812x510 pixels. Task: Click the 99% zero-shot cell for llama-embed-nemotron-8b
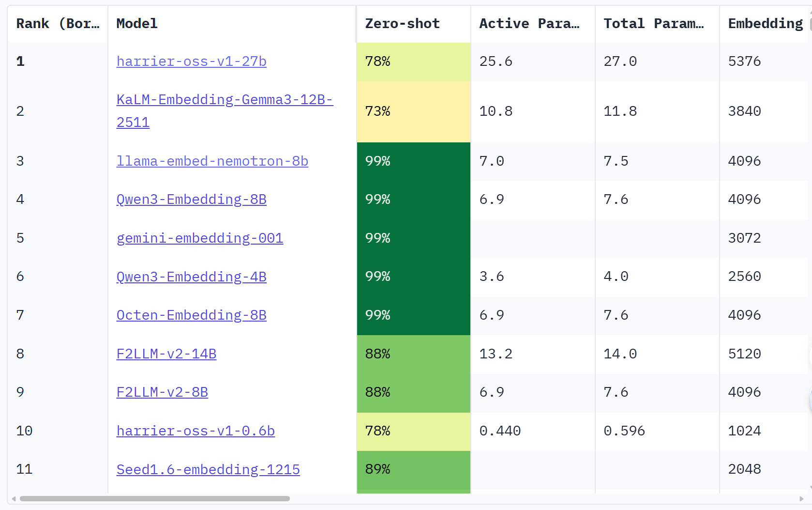click(414, 161)
